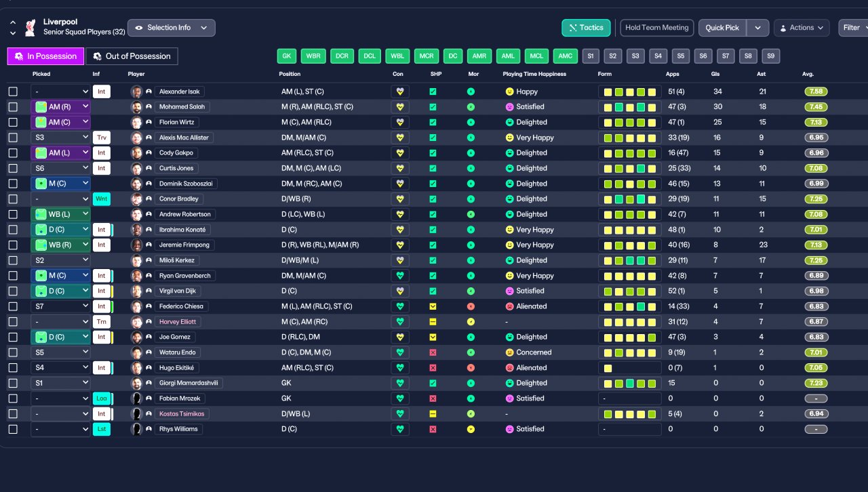The image size is (868, 492).
Task: Click Harvey Elliott's yellow sharpness icon
Action: pyautogui.click(x=433, y=322)
